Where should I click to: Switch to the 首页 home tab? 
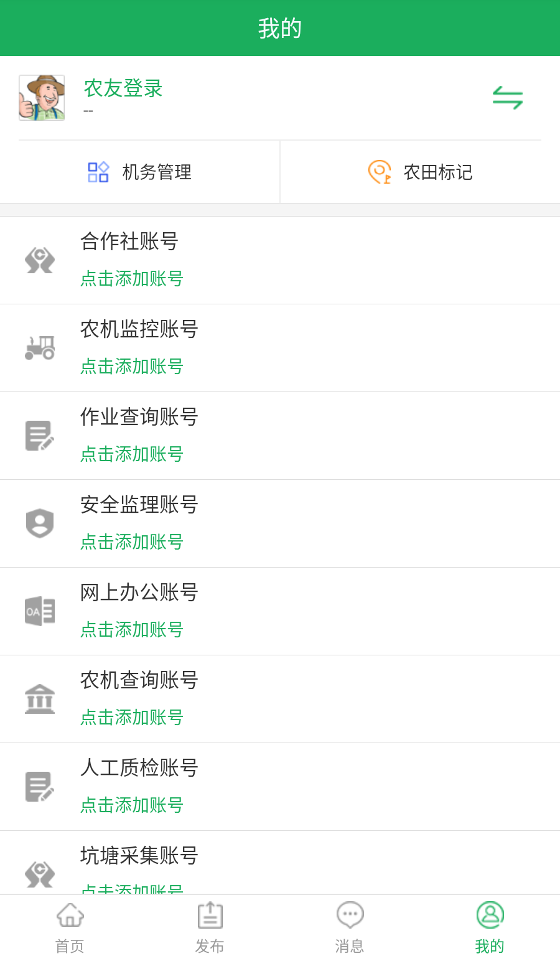pos(70,926)
